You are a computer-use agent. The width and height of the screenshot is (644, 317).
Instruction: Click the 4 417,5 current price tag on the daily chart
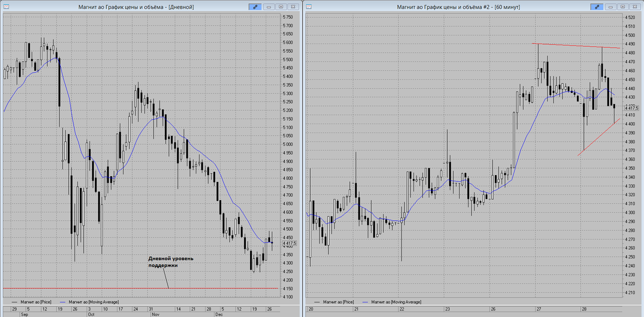click(289, 243)
